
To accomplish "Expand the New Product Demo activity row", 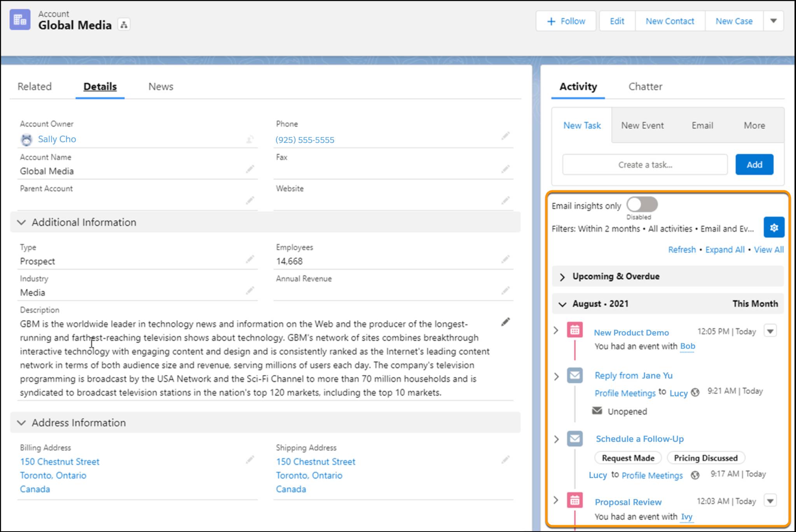I will [x=555, y=331].
